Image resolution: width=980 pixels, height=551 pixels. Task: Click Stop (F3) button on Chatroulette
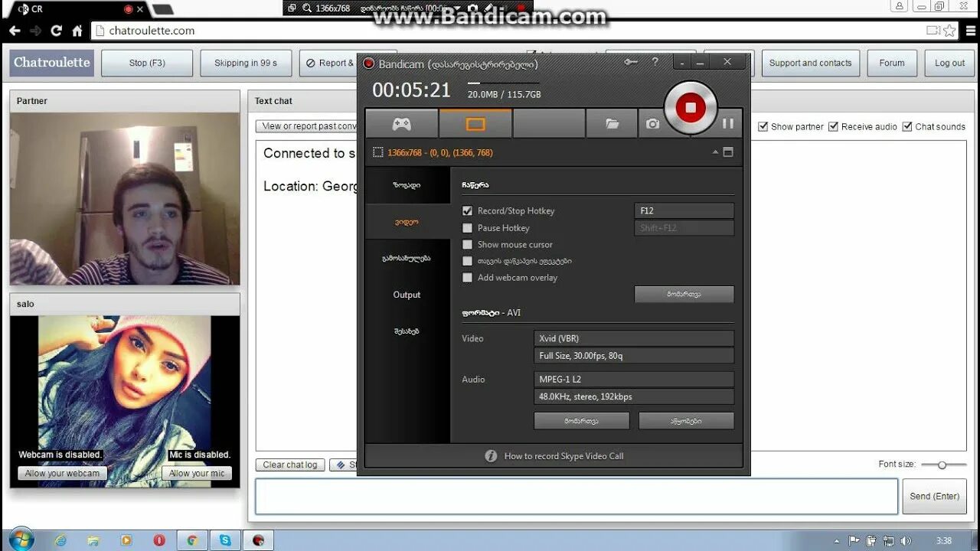147,63
